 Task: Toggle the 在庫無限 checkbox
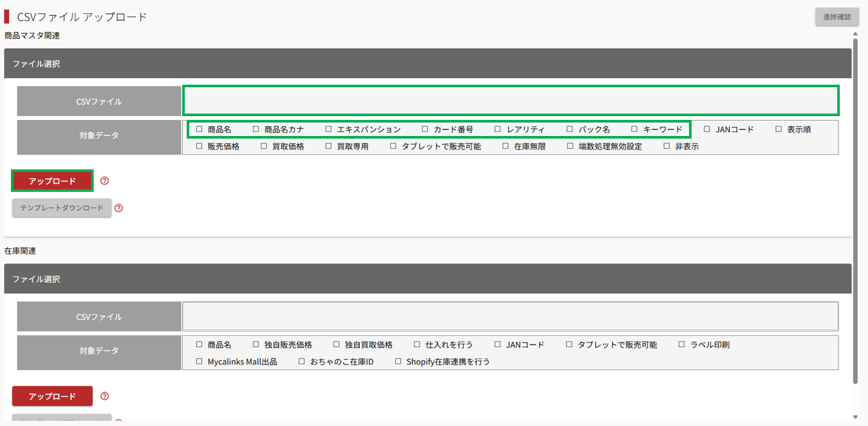pyautogui.click(x=506, y=146)
